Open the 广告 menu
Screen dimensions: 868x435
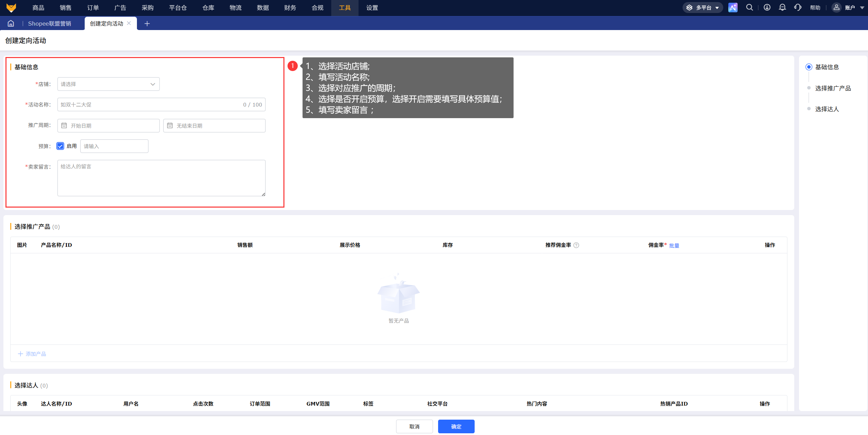(x=120, y=8)
